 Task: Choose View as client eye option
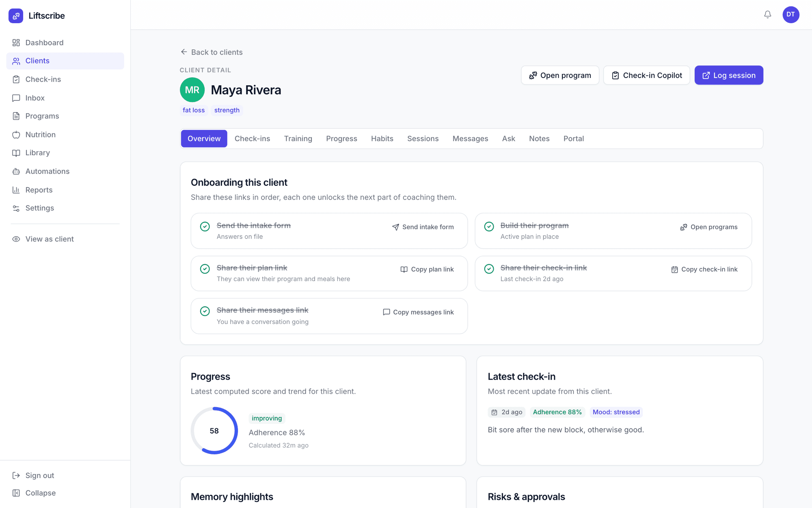pyautogui.click(x=65, y=239)
